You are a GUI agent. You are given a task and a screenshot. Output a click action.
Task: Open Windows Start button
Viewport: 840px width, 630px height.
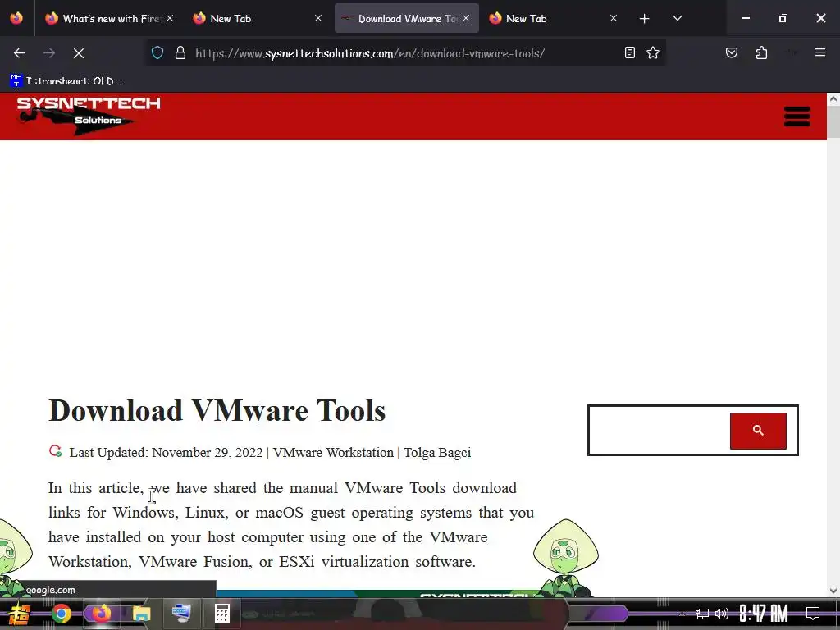tap(19, 614)
